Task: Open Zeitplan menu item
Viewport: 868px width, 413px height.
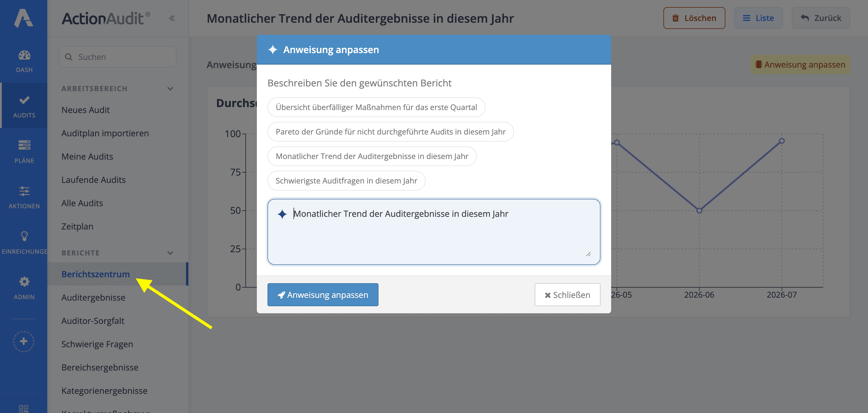Action: [x=77, y=226]
